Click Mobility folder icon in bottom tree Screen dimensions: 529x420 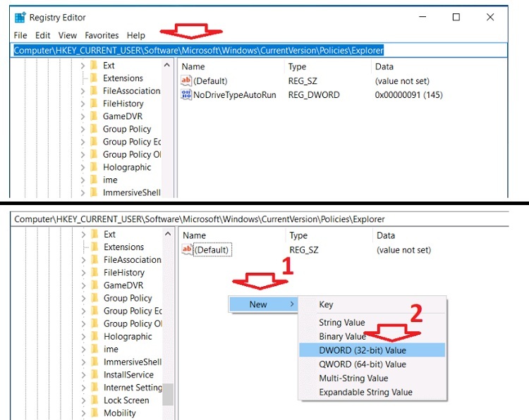point(95,413)
